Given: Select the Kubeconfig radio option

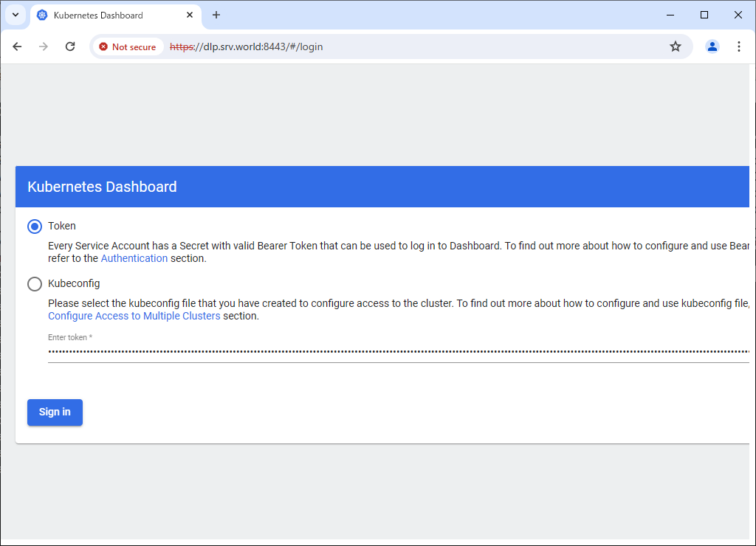Looking at the screenshot, I should (35, 284).
